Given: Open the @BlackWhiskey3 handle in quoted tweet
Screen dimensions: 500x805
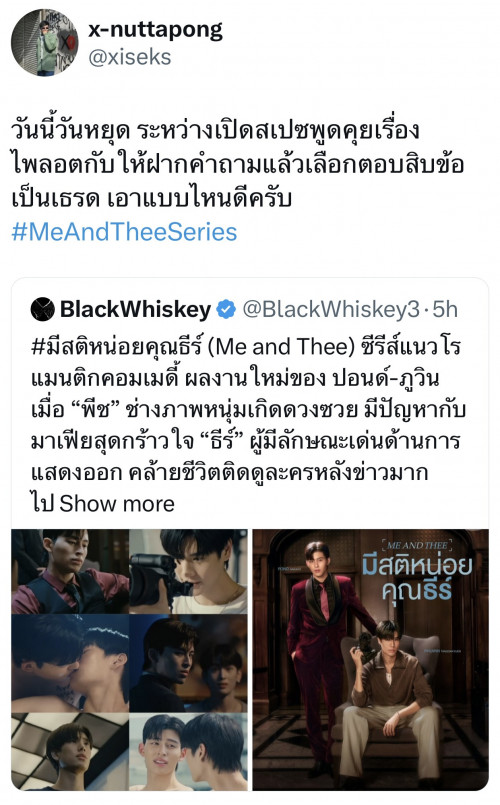Looking at the screenshot, I should click(331, 310).
